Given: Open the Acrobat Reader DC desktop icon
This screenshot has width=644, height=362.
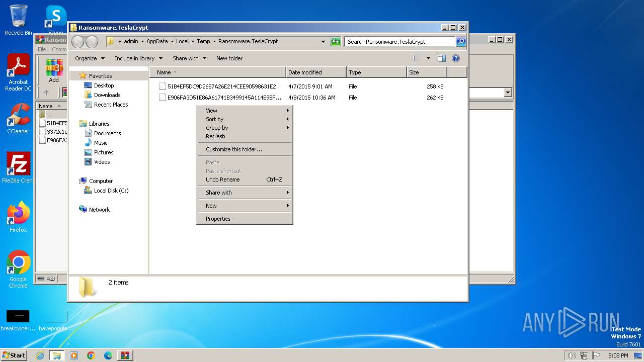Looking at the screenshot, I should pyautogui.click(x=18, y=73).
